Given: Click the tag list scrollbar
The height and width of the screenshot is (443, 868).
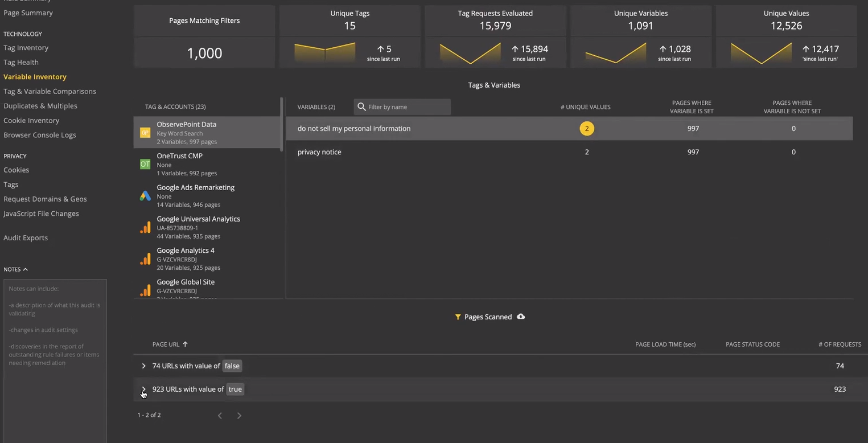Looking at the screenshot, I should [281, 124].
